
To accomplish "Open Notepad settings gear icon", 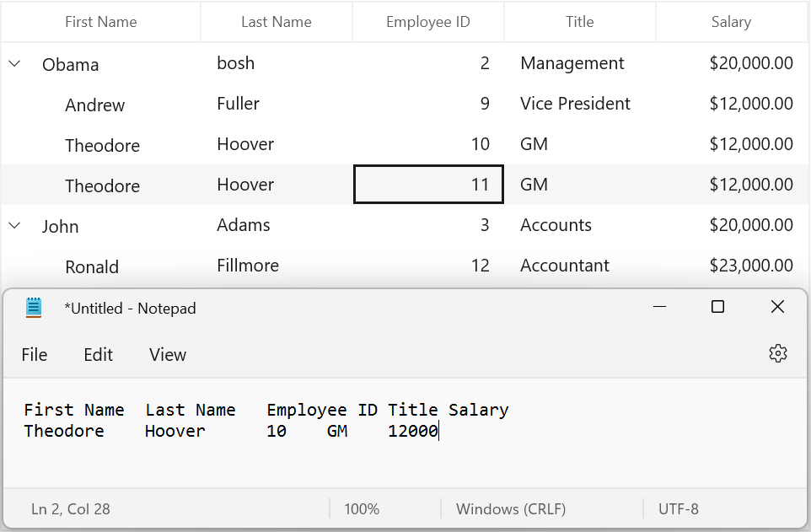I will pyautogui.click(x=778, y=354).
